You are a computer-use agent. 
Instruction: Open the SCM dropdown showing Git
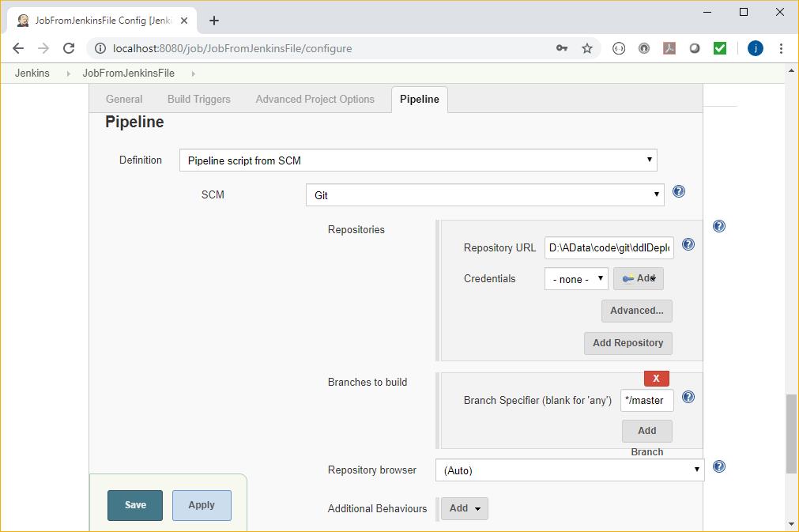tap(484, 195)
